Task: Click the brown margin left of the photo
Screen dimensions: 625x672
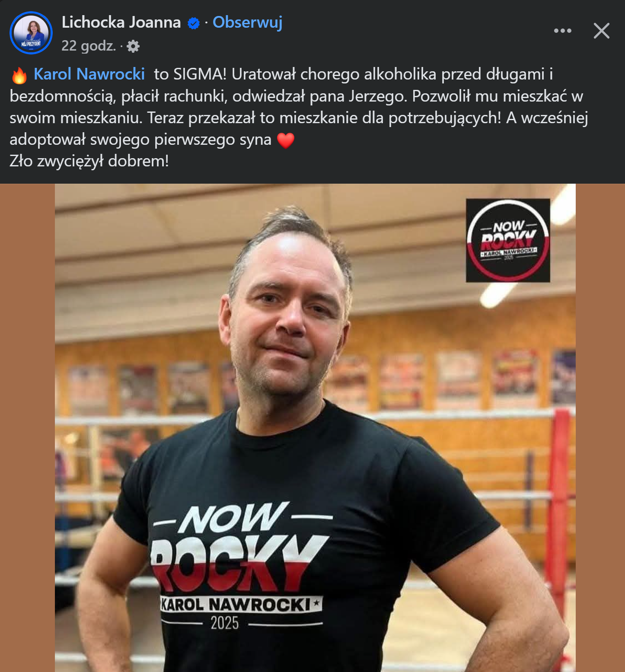Action: pyautogui.click(x=27, y=428)
